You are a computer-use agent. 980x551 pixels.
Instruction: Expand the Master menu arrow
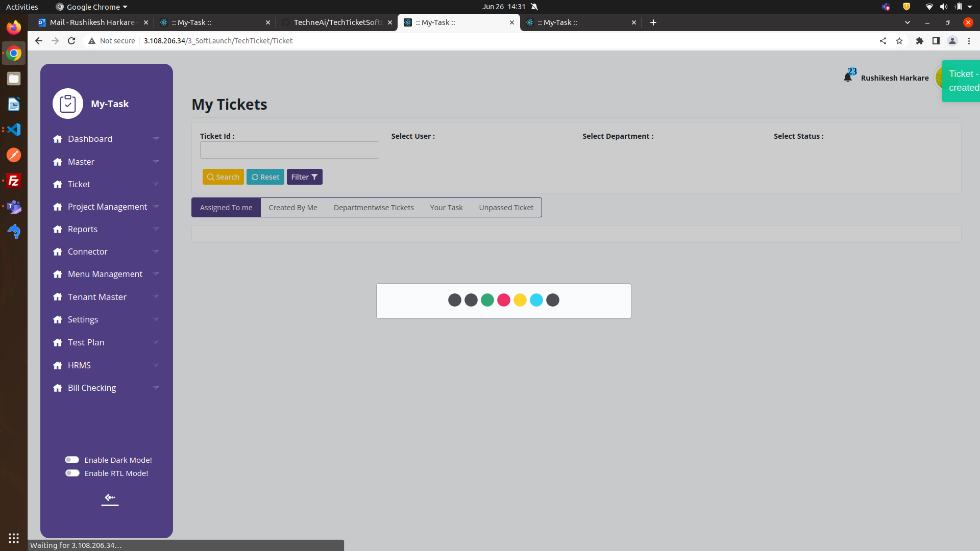click(156, 162)
